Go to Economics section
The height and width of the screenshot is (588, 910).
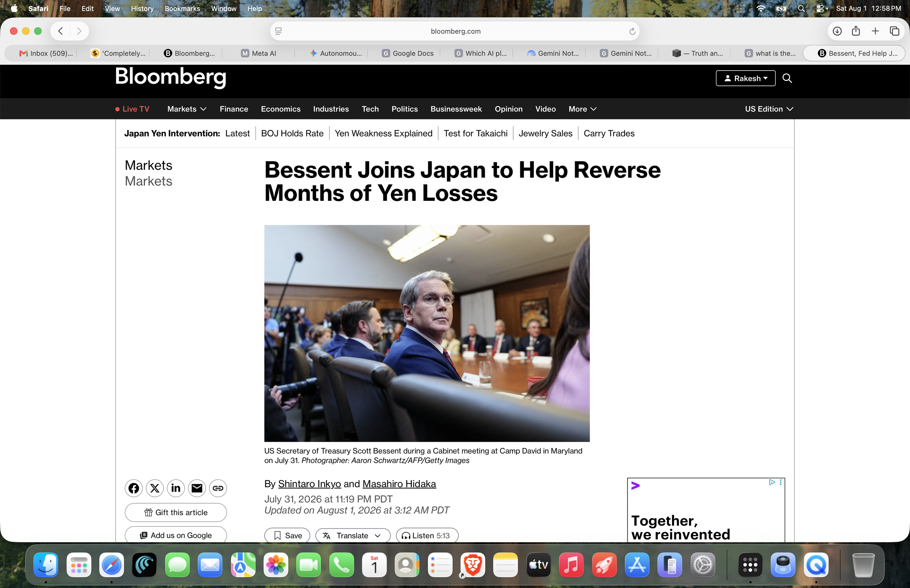pyautogui.click(x=281, y=109)
